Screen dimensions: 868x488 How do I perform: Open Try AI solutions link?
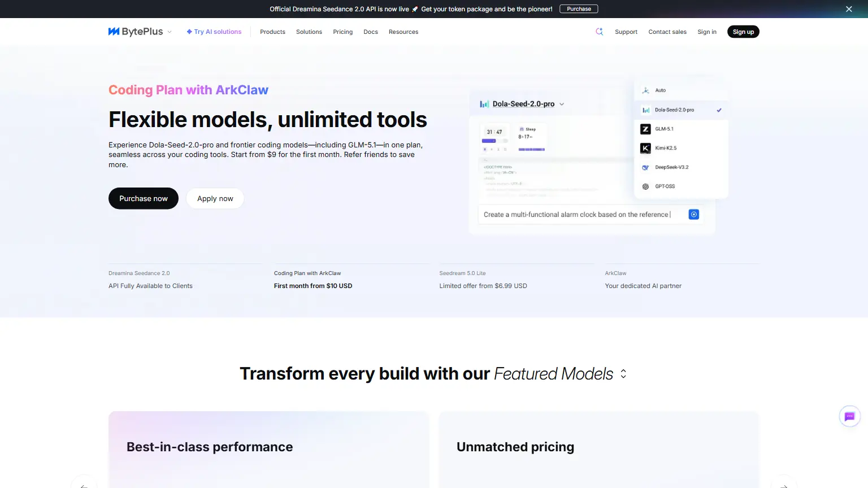tap(214, 32)
